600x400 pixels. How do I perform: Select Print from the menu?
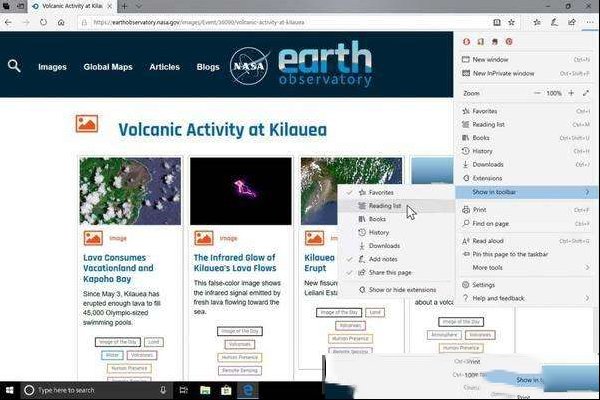click(x=527, y=210)
